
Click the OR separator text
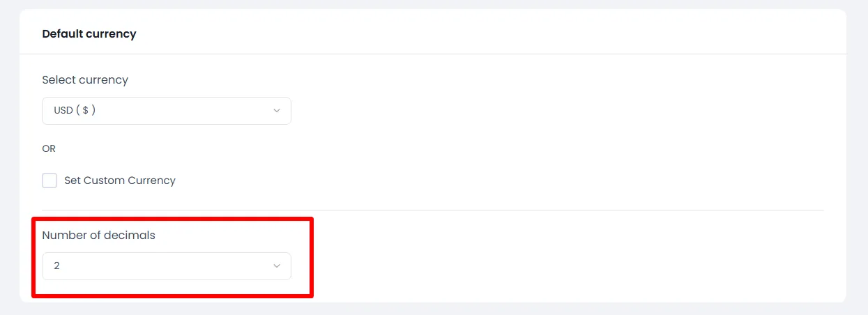click(49, 148)
